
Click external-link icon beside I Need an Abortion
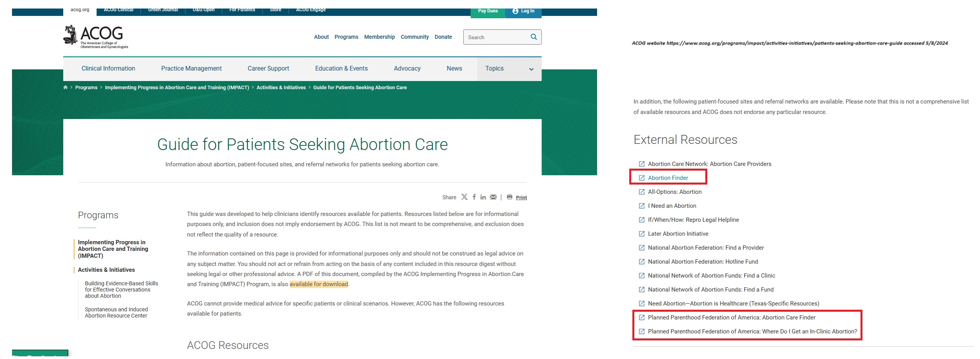point(642,206)
